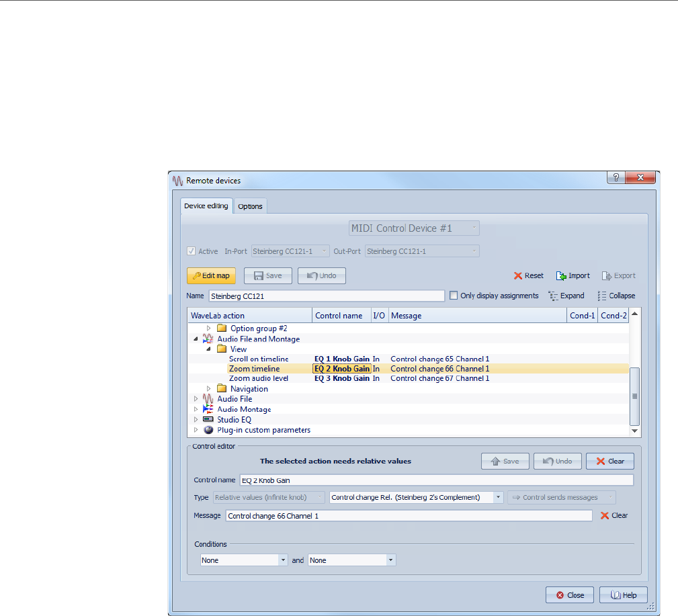The height and width of the screenshot is (616, 678).
Task: Click the map Undo button
Action: tap(322, 276)
